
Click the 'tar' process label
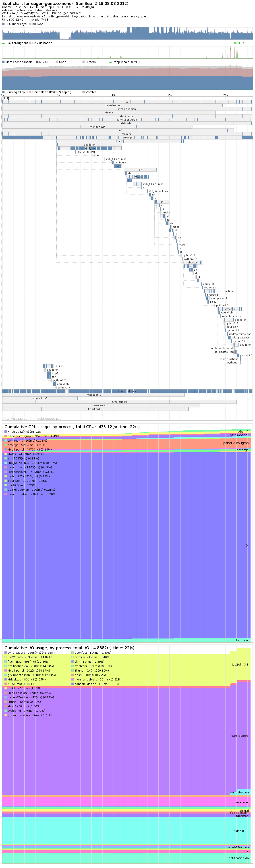[x=54, y=377]
